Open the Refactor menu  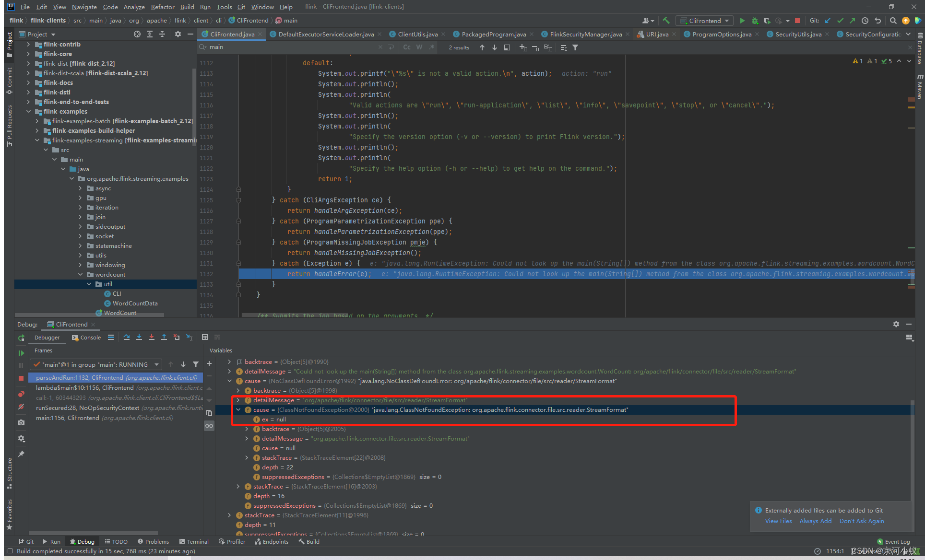[163, 7]
